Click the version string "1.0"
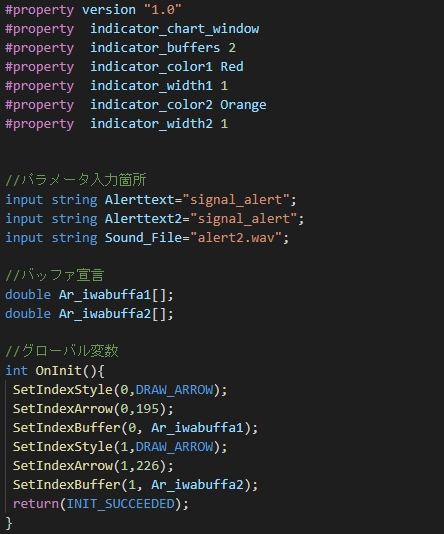This screenshot has width=444, height=534. 163,10
